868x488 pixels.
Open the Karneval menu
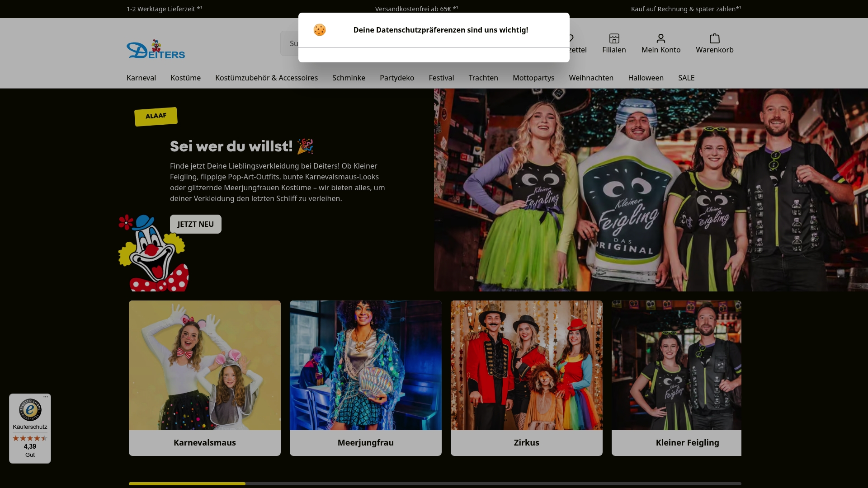pyautogui.click(x=141, y=78)
